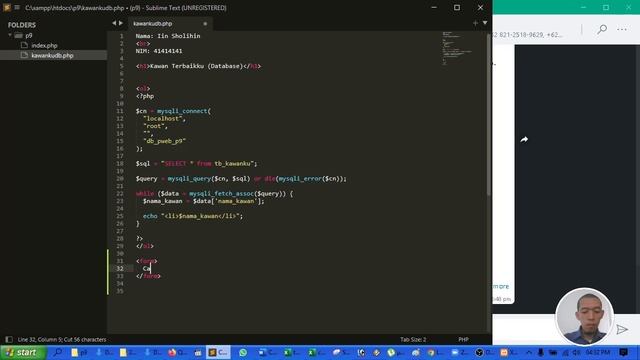Click the FOLDERS sidebar heading
The image size is (640, 360).
pyautogui.click(x=22, y=25)
